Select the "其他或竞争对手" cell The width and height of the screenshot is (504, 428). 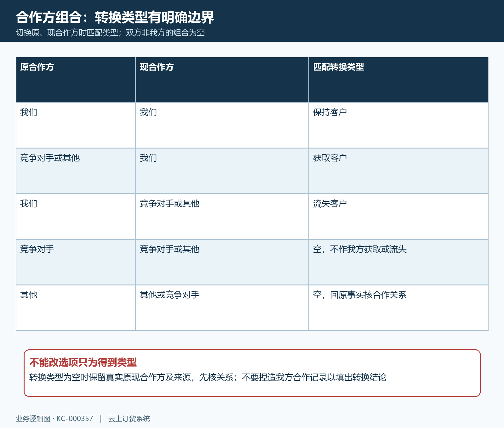coord(222,308)
